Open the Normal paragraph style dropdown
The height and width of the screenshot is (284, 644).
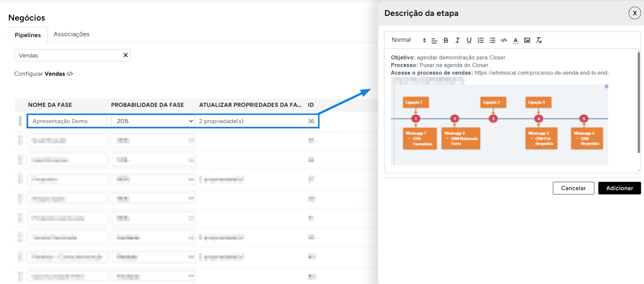[408, 40]
